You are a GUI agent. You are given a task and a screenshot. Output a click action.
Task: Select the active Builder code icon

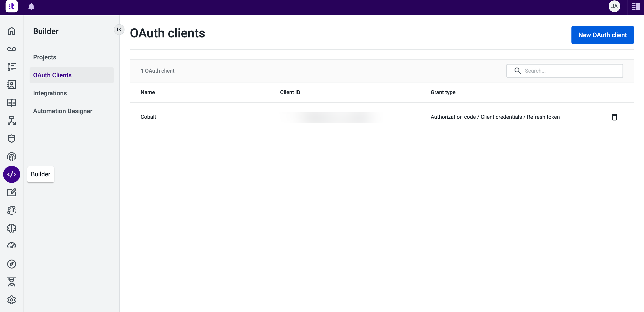click(x=11, y=174)
